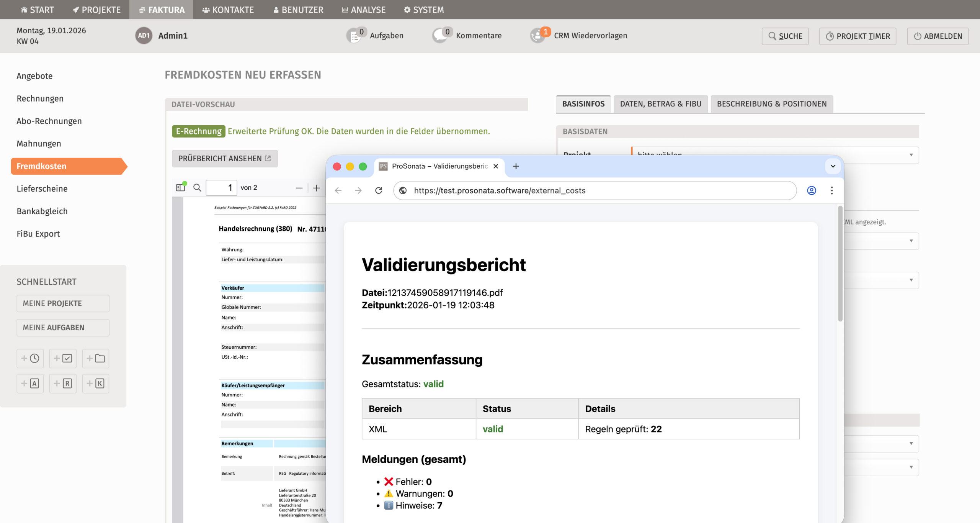Open the browser three-dot menu
This screenshot has height=523, width=980.
pyautogui.click(x=831, y=190)
